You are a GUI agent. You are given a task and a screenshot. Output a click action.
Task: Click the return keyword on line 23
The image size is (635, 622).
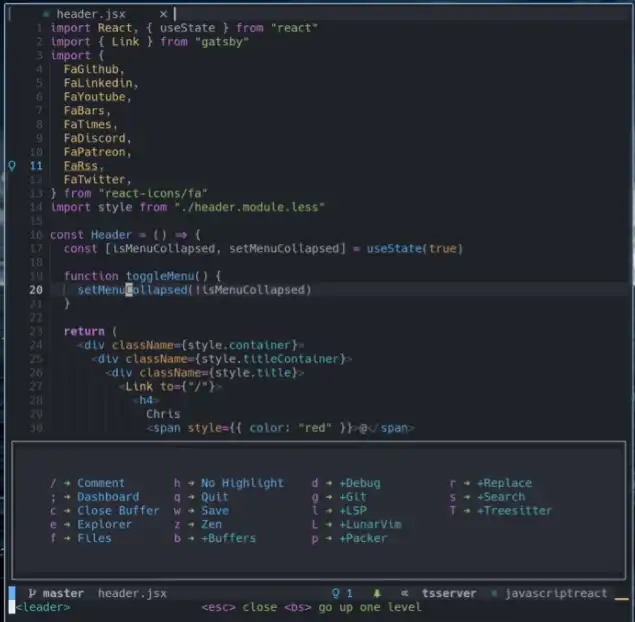tap(84, 331)
